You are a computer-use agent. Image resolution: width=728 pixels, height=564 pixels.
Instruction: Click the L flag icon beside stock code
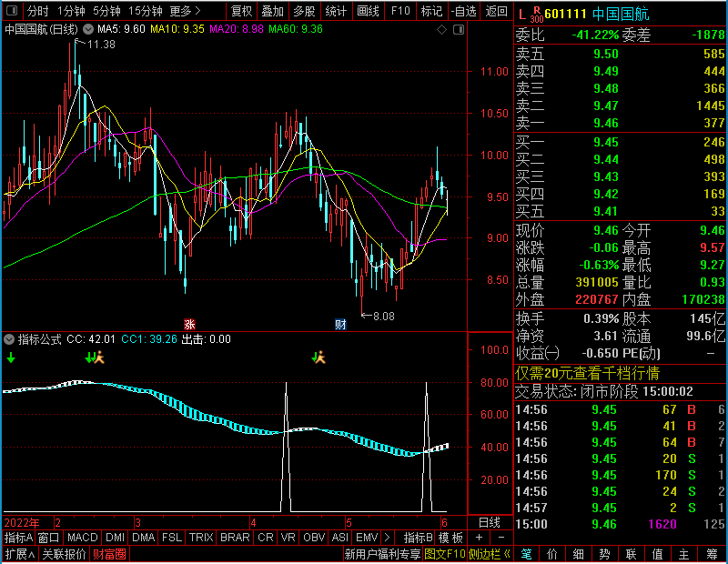click(522, 15)
